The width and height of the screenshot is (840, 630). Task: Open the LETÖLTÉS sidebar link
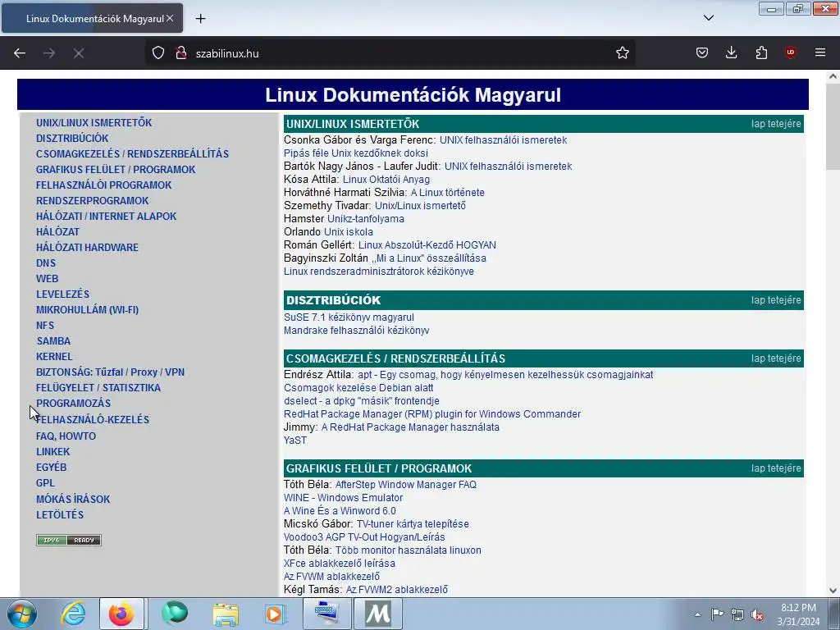coord(60,514)
